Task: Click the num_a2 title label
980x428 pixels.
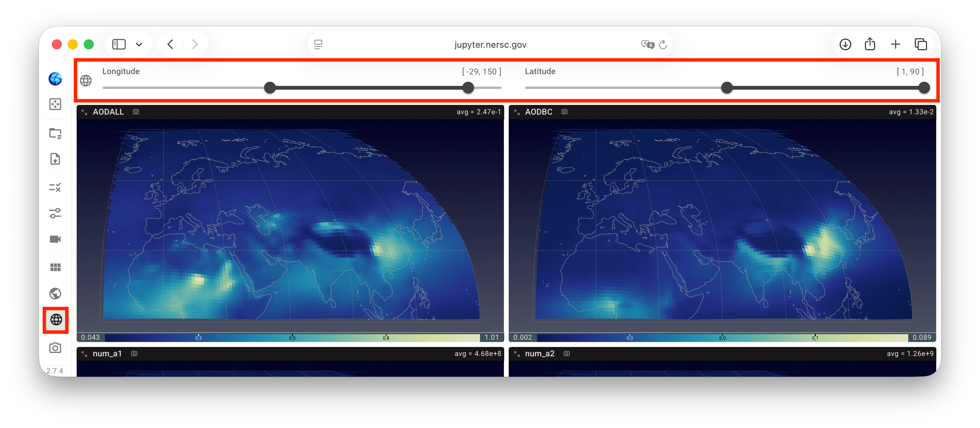Action: 540,354
